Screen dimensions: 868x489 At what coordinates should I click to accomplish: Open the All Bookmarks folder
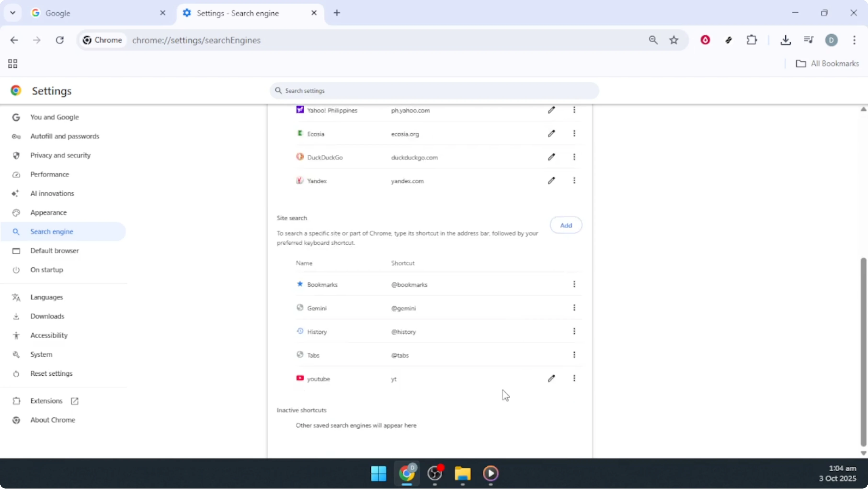tap(828, 64)
